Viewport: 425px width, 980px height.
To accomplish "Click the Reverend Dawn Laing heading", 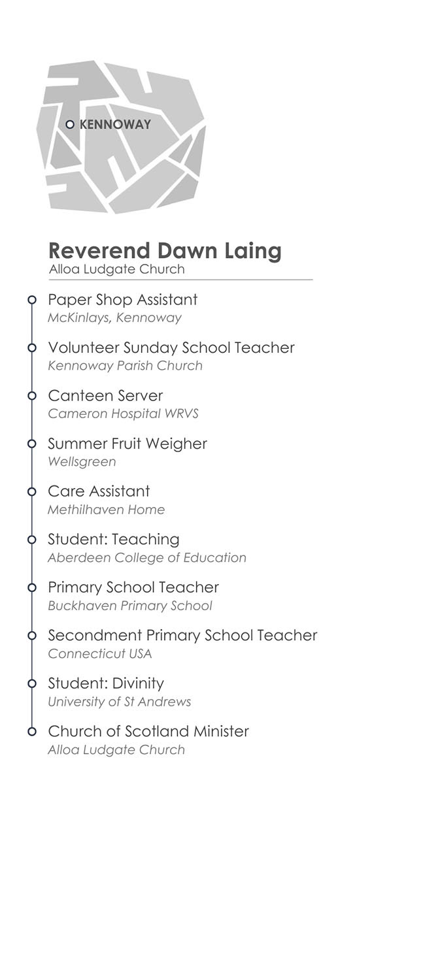I will point(165,250).
